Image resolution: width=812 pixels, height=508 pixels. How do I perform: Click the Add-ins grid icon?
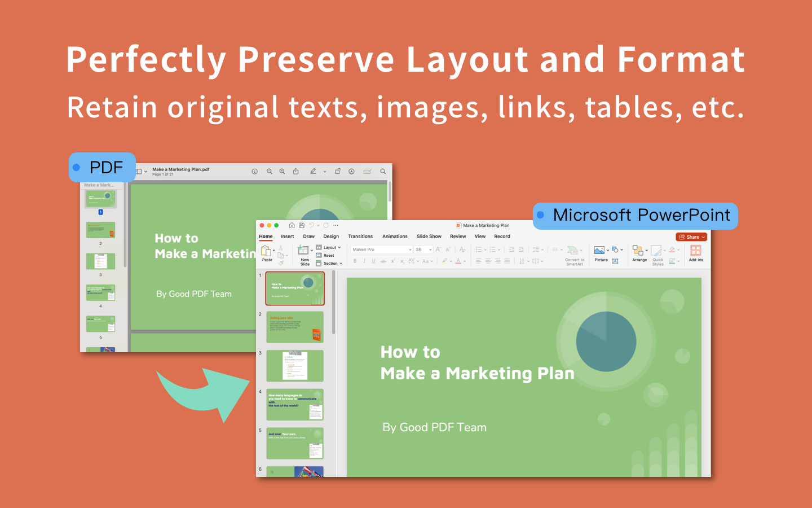pos(696,250)
